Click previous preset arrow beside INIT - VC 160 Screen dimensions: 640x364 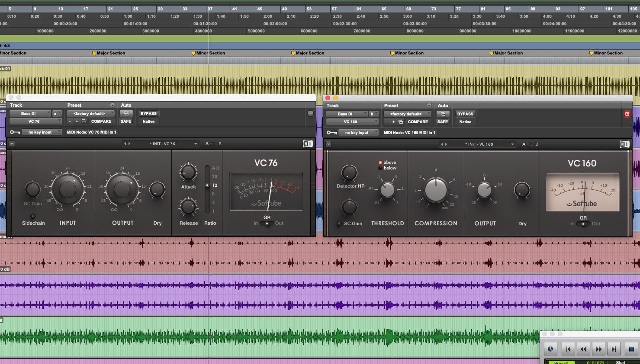(x=442, y=144)
